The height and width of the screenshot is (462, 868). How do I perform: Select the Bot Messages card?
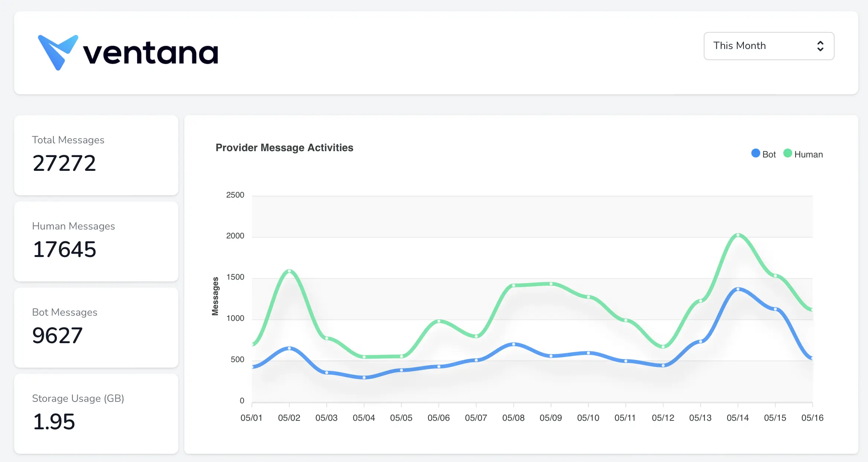tap(96, 327)
